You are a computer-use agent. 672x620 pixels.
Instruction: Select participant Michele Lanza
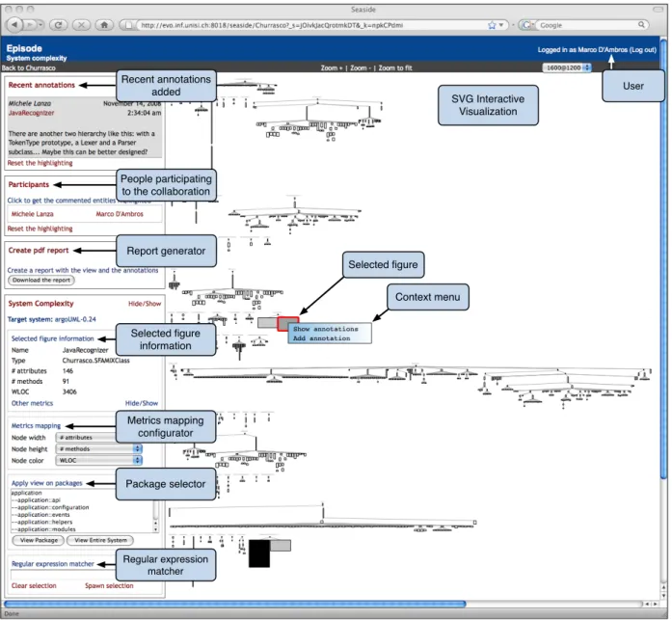point(32,214)
